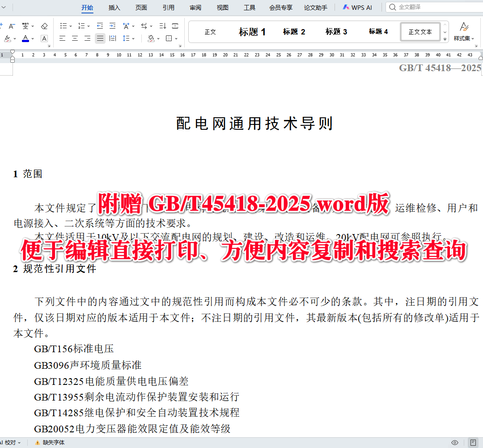The width and height of the screenshot is (483, 448).
Task: Click the line GB/T156标准电压
Action: pos(74,349)
